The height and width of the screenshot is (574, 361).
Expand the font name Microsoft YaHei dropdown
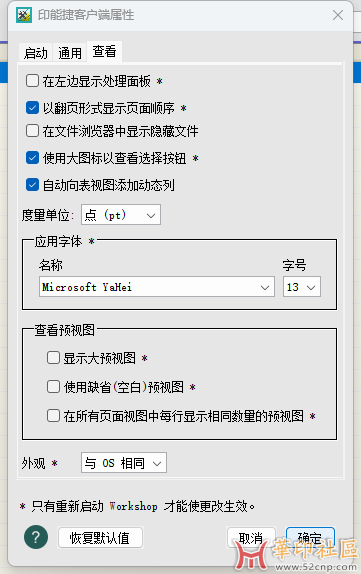pyautogui.click(x=157, y=287)
